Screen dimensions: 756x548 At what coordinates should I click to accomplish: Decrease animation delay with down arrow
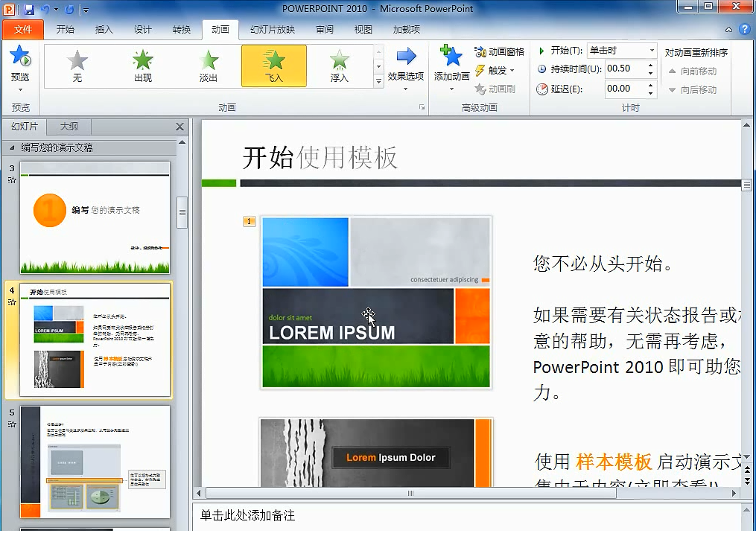click(x=650, y=92)
